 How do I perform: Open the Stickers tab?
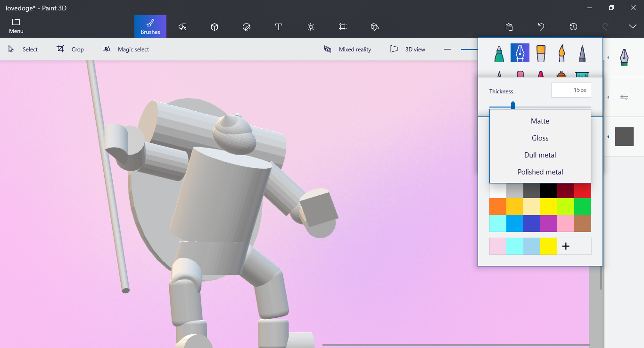[x=247, y=27]
